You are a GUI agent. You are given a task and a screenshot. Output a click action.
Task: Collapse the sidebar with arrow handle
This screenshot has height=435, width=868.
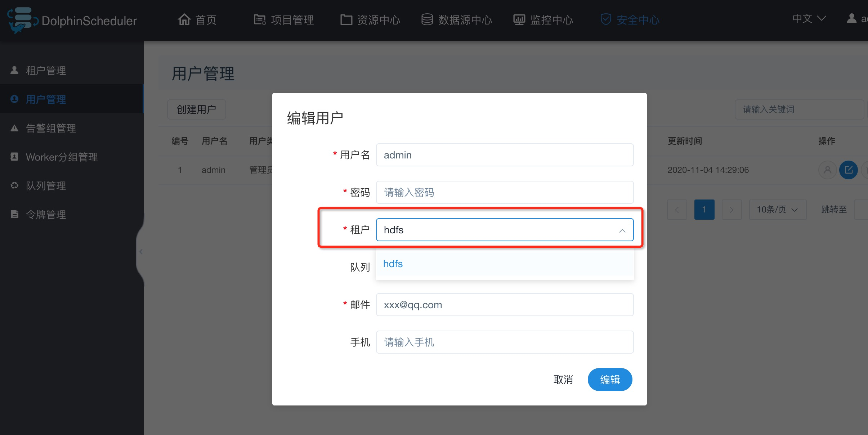(141, 251)
